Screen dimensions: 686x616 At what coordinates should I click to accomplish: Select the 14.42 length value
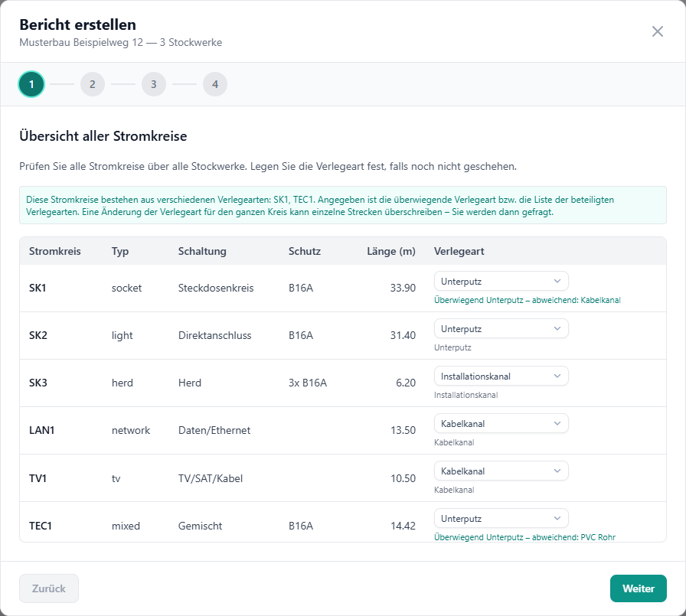coord(403,526)
